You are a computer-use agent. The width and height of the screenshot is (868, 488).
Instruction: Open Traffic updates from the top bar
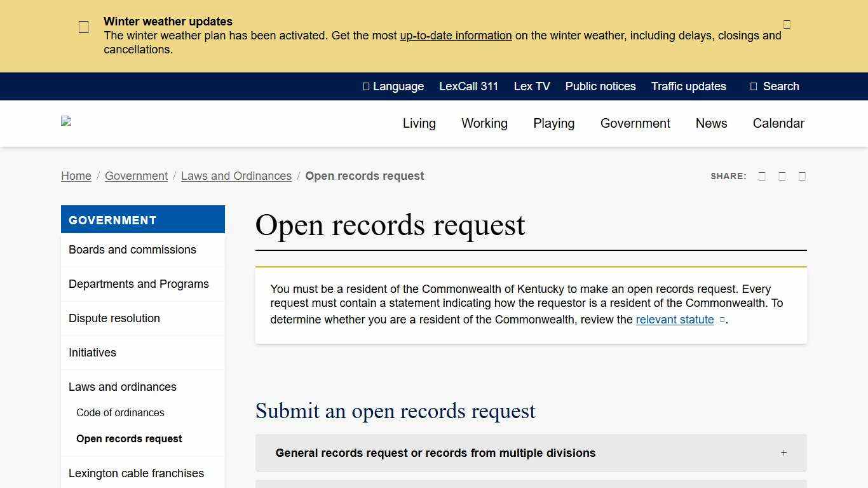688,86
